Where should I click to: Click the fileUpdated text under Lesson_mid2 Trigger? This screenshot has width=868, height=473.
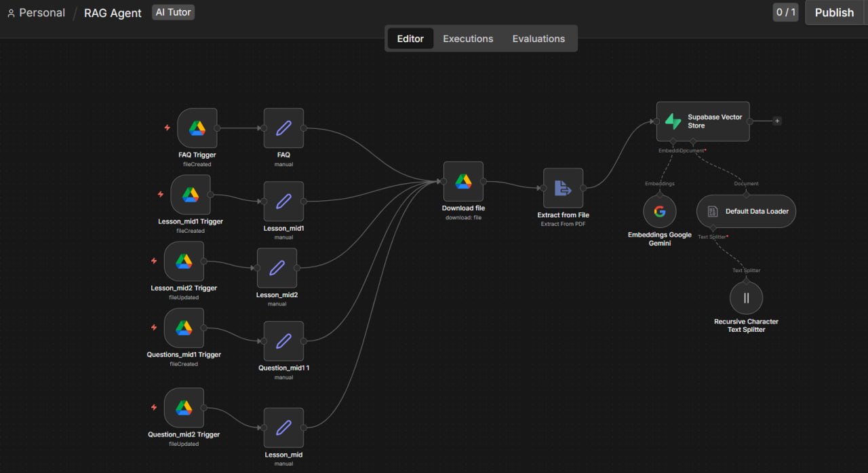click(x=184, y=297)
